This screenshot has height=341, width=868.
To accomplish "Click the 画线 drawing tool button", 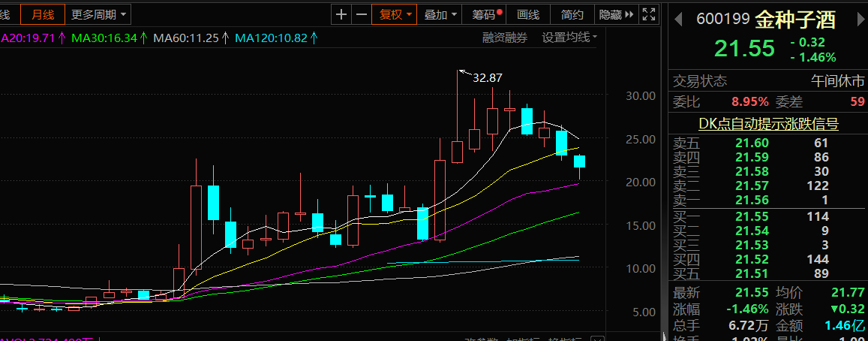I will 528,14.
